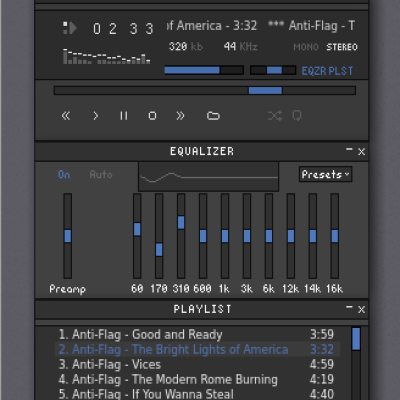Click the playlist scrollbar thumb
This screenshot has height=400, width=400.
[356, 339]
